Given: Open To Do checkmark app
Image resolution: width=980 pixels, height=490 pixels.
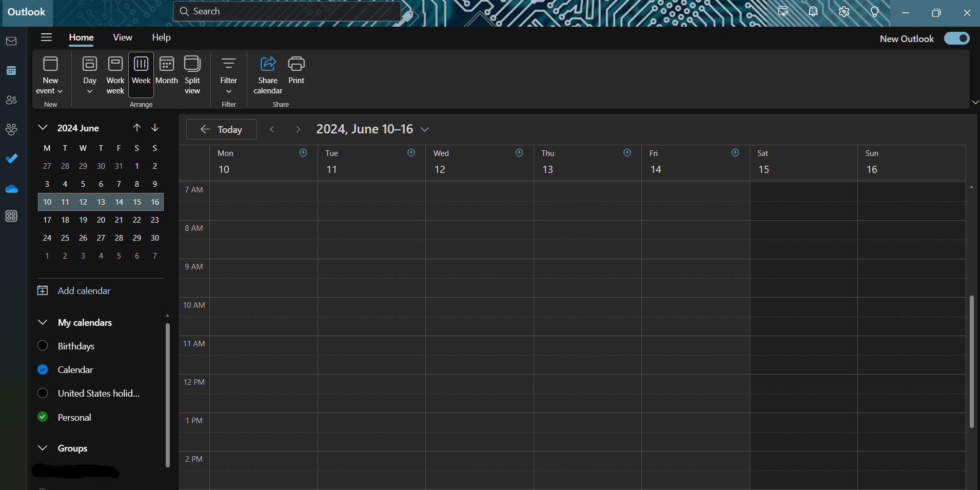Looking at the screenshot, I should [11, 159].
